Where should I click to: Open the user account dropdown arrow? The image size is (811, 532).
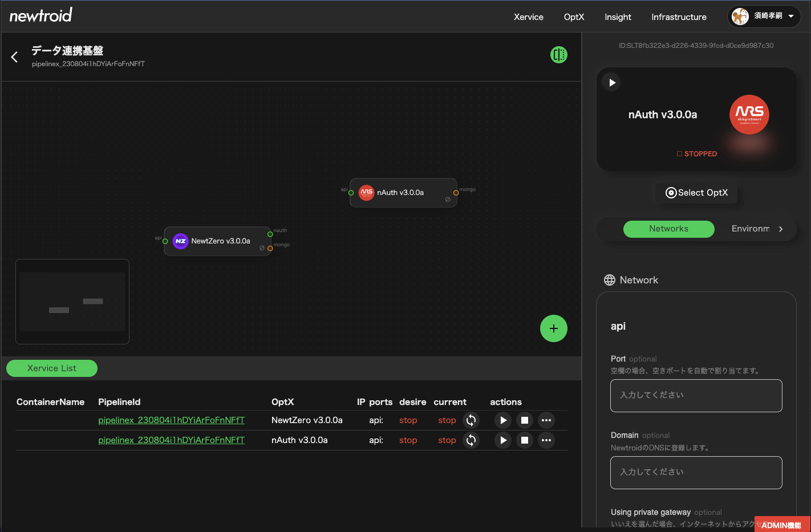(x=791, y=16)
